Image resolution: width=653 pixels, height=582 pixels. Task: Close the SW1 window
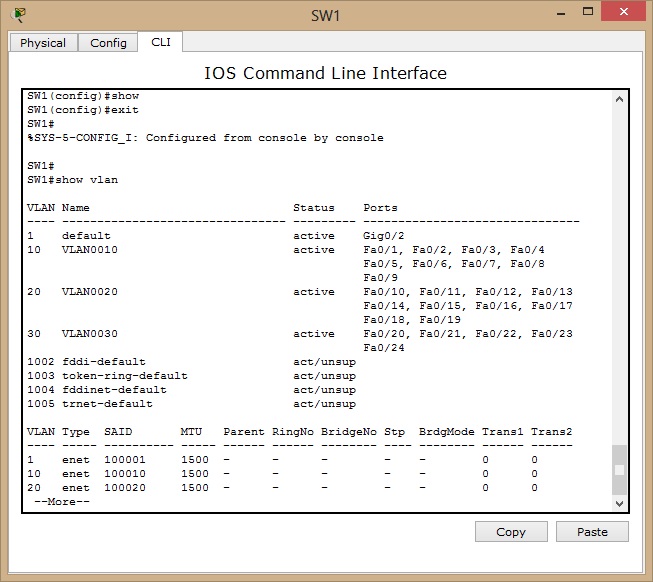point(622,11)
